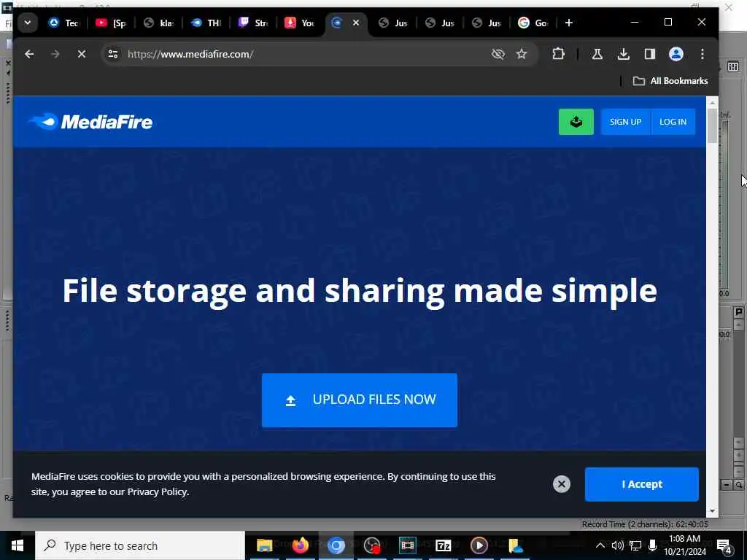The width and height of the screenshot is (747, 560).
Task: Open Firefox from taskbar
Action: tap(300, 545)
